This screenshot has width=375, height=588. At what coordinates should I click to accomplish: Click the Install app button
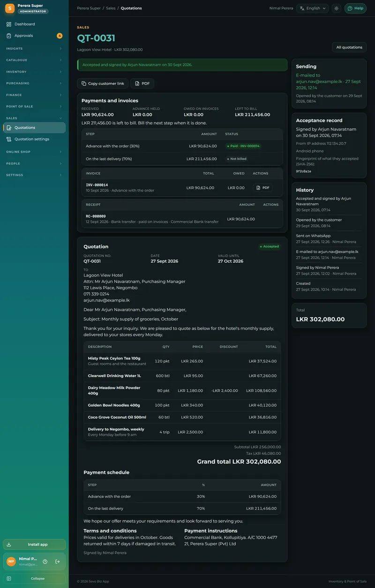click(34, 544)
